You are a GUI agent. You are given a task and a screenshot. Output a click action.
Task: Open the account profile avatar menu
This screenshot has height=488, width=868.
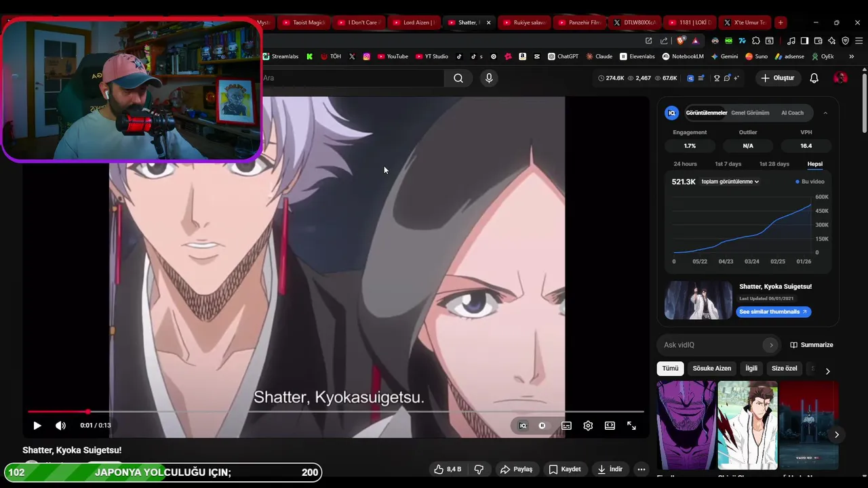[840, 78]
